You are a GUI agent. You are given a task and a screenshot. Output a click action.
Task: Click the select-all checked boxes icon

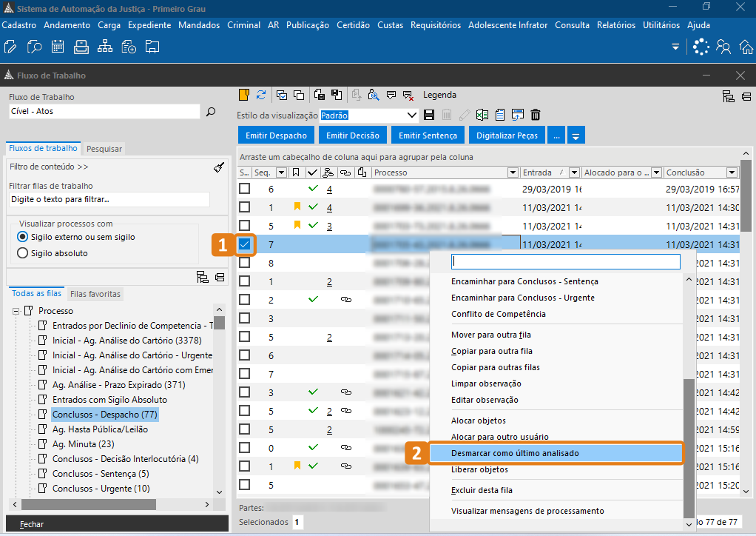[x=282, y=95]
